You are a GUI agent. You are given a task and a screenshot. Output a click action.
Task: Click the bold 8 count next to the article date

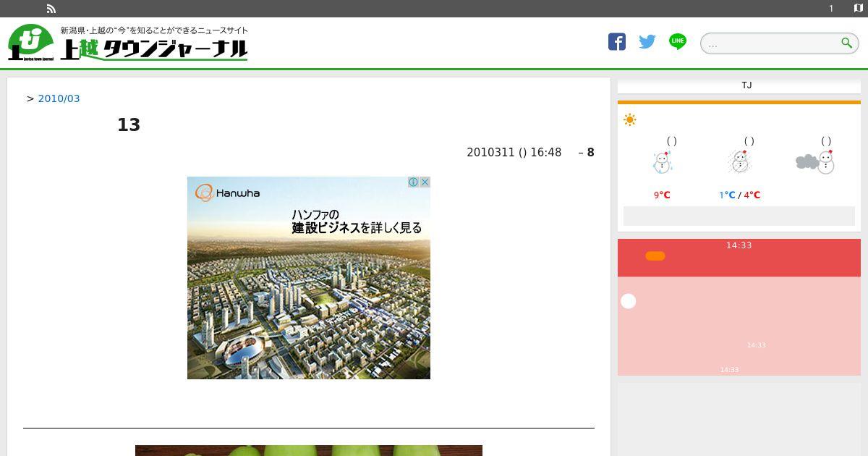[x=590, y=153]
